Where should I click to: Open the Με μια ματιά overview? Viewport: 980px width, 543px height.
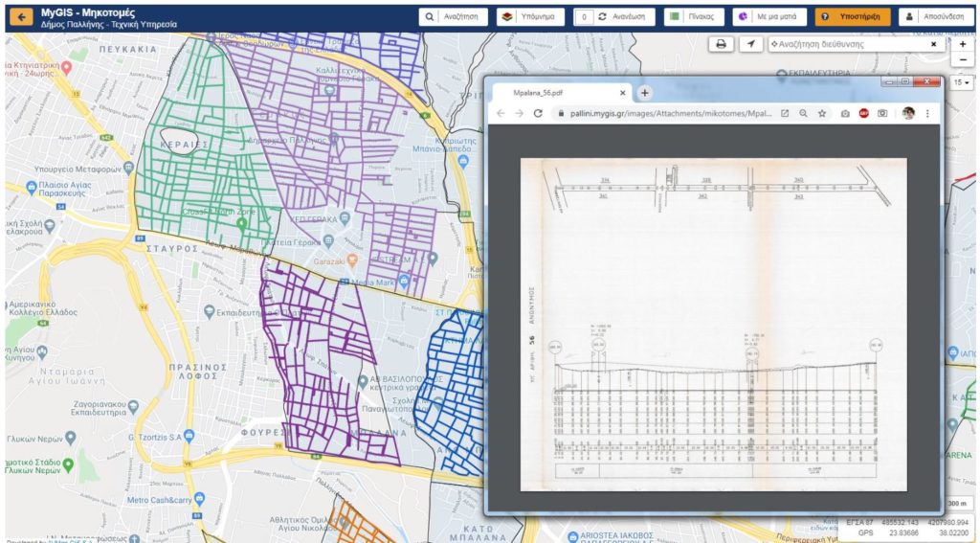[769, 17]
